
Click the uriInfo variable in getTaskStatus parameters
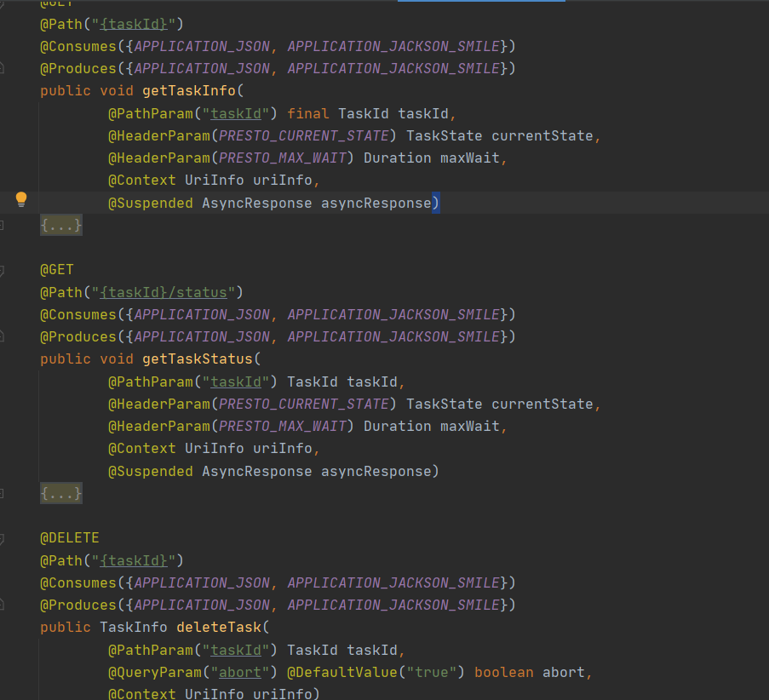click(283, 449)
